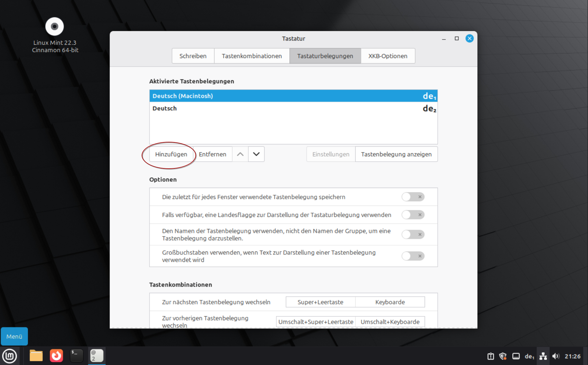Click the down chevron to reorder layouts
588x365 pixels.
[x=256, y=154]
